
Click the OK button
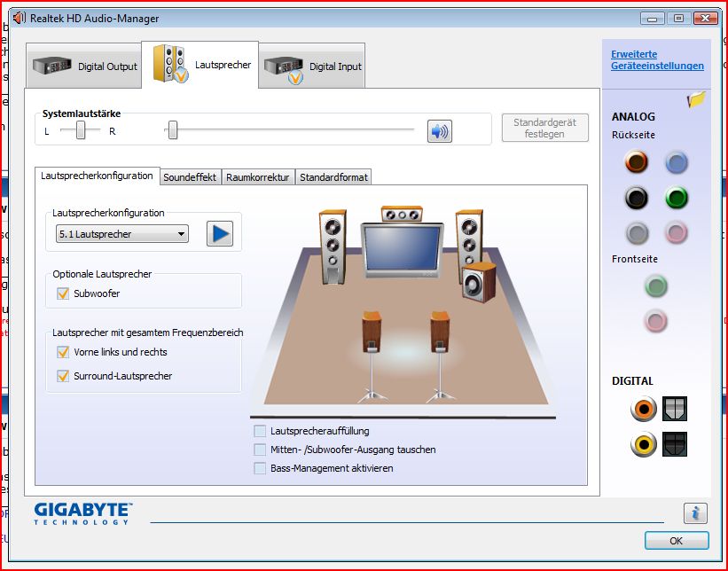pos(677,541)
